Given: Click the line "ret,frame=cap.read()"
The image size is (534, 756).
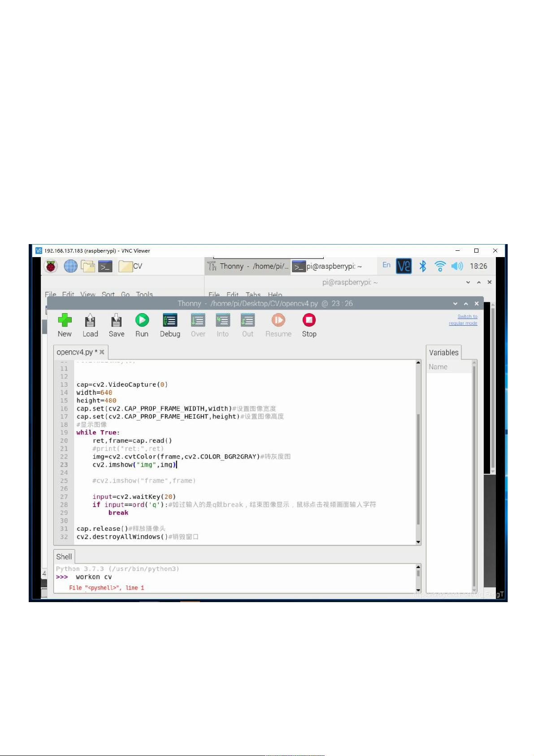Looking at the screenshot, I should [x=132, y=441].
